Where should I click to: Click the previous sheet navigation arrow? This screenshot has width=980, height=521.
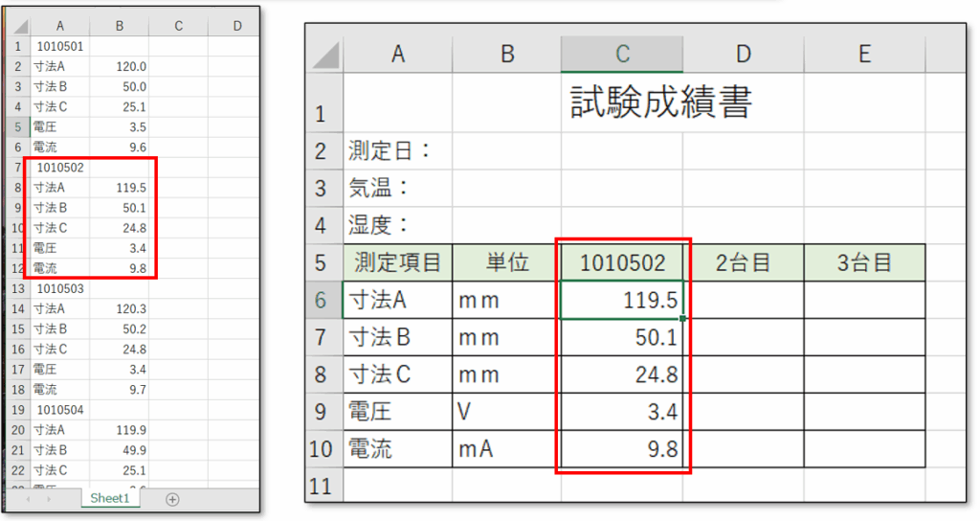tap(30, 499)
